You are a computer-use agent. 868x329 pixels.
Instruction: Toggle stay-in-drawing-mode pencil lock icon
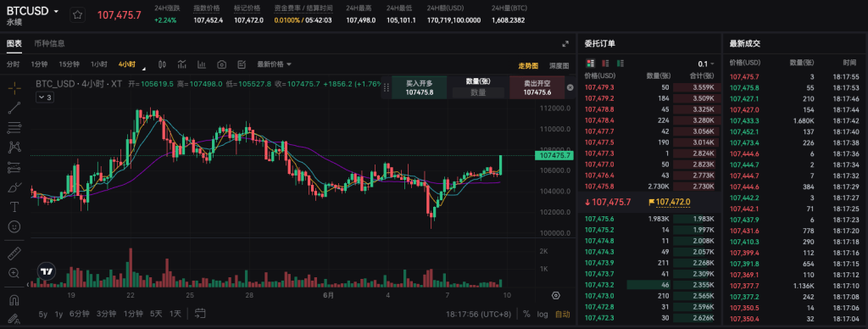(14, 319)
